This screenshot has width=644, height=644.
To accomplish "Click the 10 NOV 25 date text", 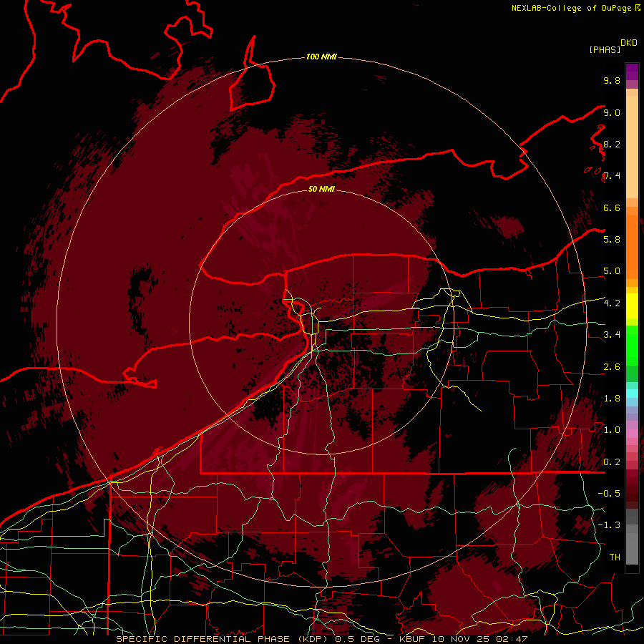I will pyautogui.click(x=460, y=639).
